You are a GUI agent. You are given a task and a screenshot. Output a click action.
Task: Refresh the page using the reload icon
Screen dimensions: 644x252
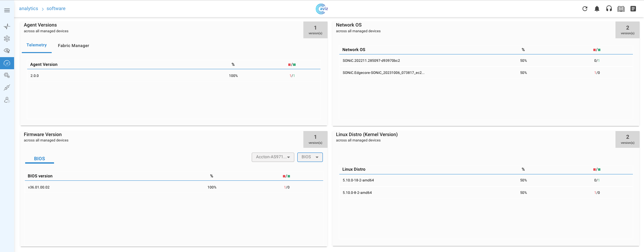[x=585, y=9]
